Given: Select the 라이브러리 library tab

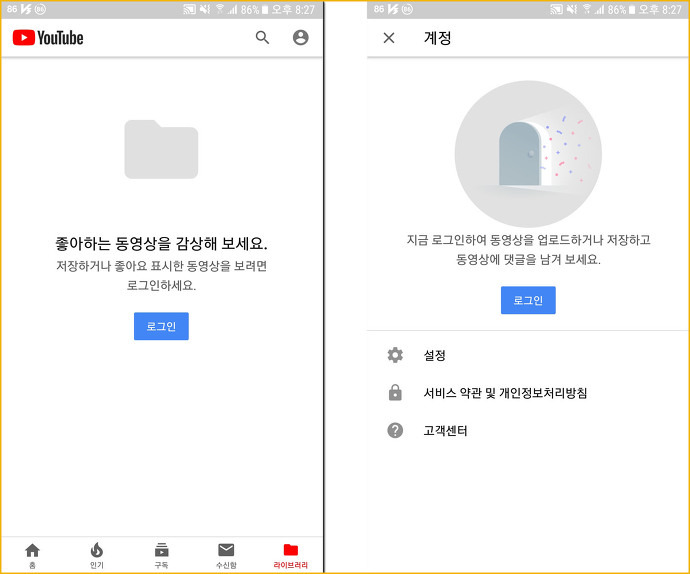Looking at the screenshot, I should click(x=290, y=556).
